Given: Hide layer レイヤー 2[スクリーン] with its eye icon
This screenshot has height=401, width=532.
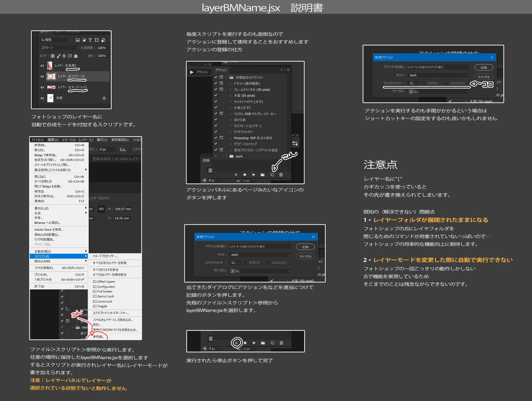Looking at the screenshot, I should (x=43, y=77).
